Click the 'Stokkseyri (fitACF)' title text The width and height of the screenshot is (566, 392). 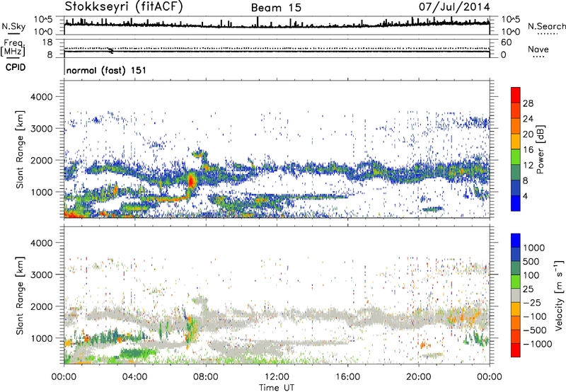(124, 6)
